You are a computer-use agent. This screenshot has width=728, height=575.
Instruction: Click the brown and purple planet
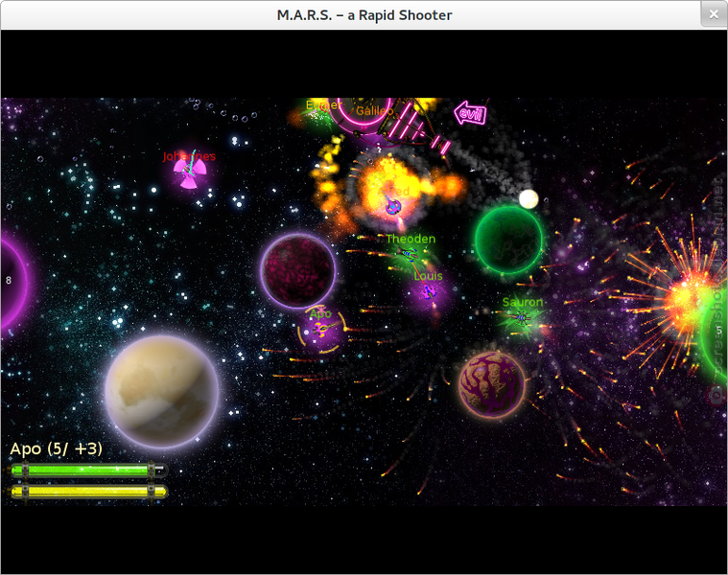pyautogui.click(x=492, y=383)
